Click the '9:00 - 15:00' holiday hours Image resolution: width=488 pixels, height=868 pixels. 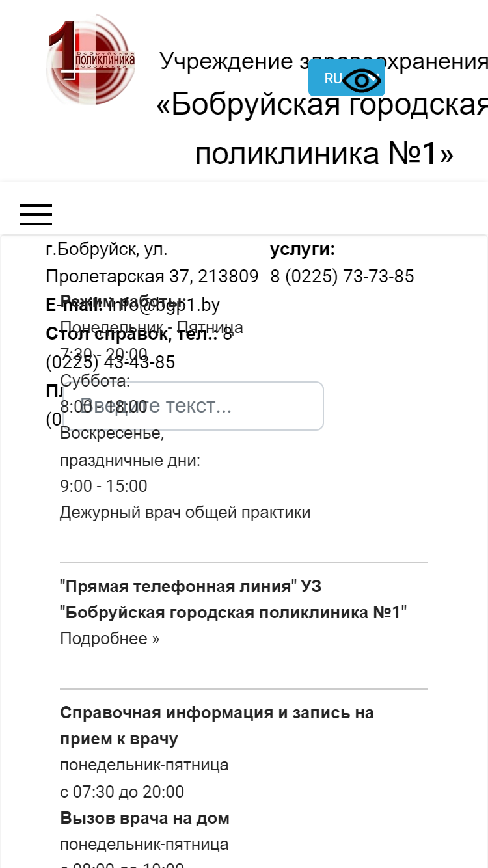pyautogui.click(x=103, y=486)
